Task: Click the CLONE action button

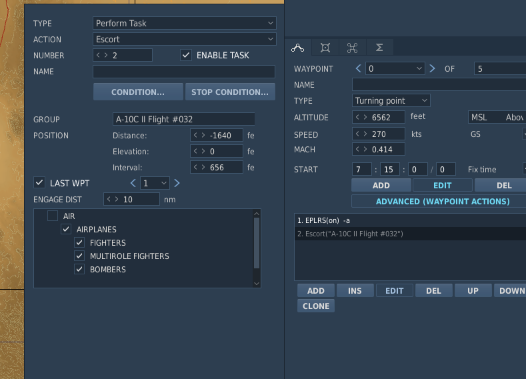Action: 316,306
